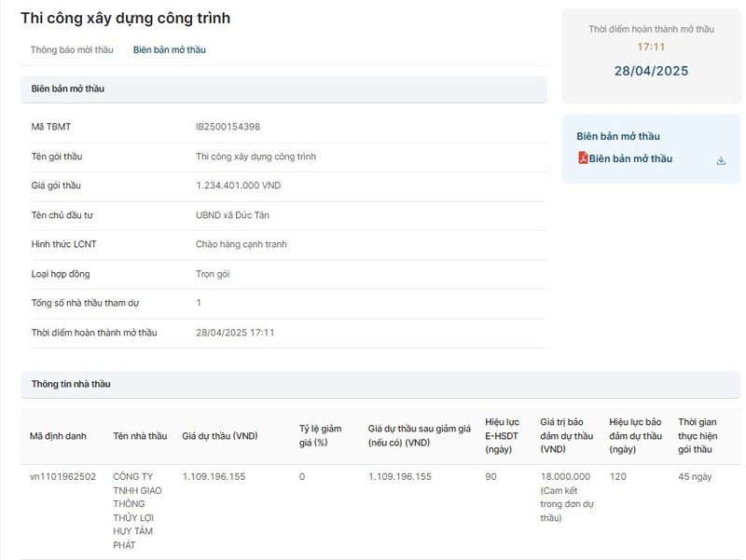Click the Mã định danh column header
Image resolution: width=746 pixels, height=560 pixels.
[58, 436]
